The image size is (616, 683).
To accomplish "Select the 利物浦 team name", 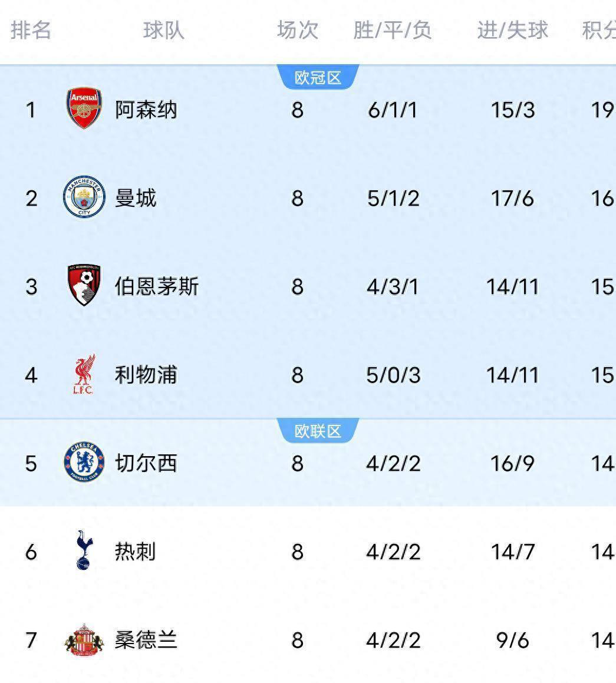I will 146,375.
